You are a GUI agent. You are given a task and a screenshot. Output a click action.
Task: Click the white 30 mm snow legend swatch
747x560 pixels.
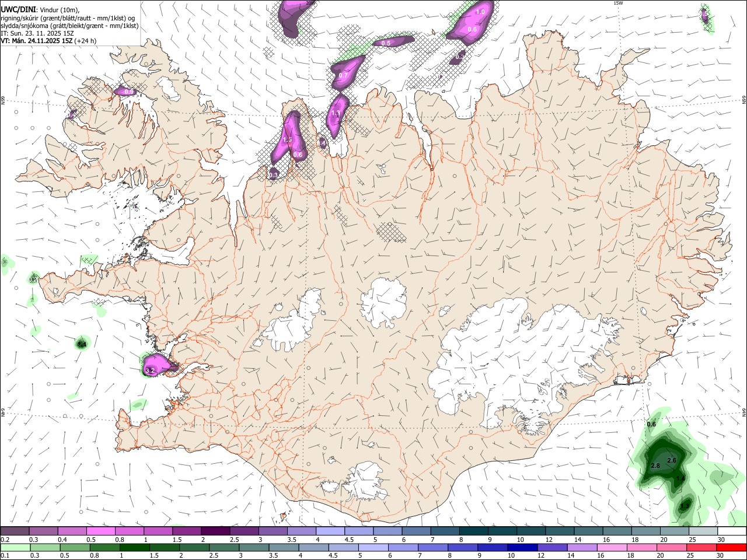[x=732, y=531]
